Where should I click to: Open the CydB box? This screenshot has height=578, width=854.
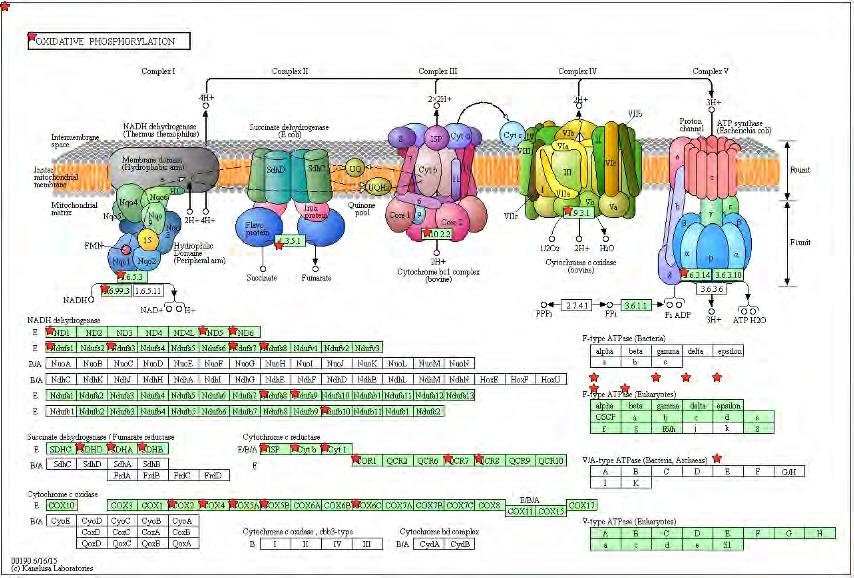click(x=459, y=544)
